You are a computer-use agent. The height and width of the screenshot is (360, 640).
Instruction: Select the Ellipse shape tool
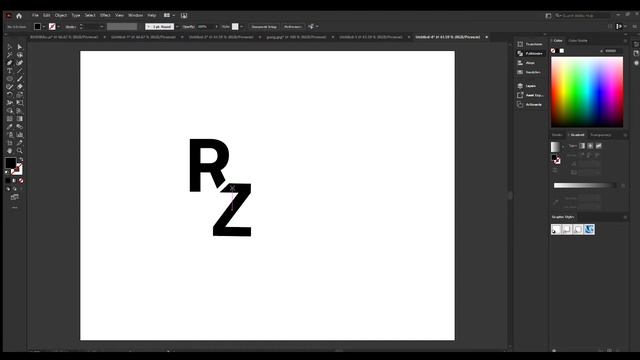pyautogui.click(x=10, y=79)
